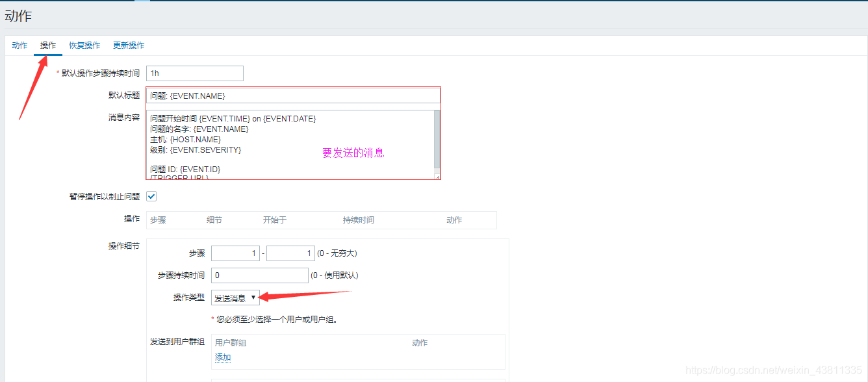Click the message content scrollbar

437,141
